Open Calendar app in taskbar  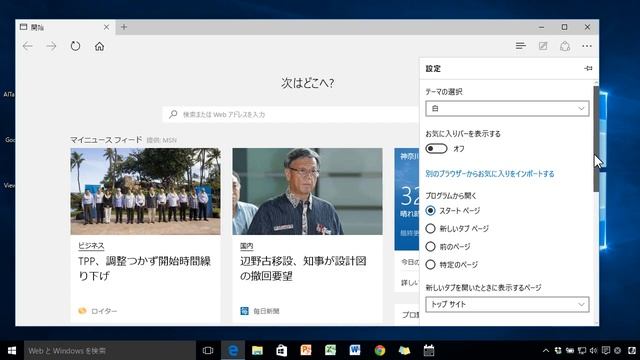point(429,351)
